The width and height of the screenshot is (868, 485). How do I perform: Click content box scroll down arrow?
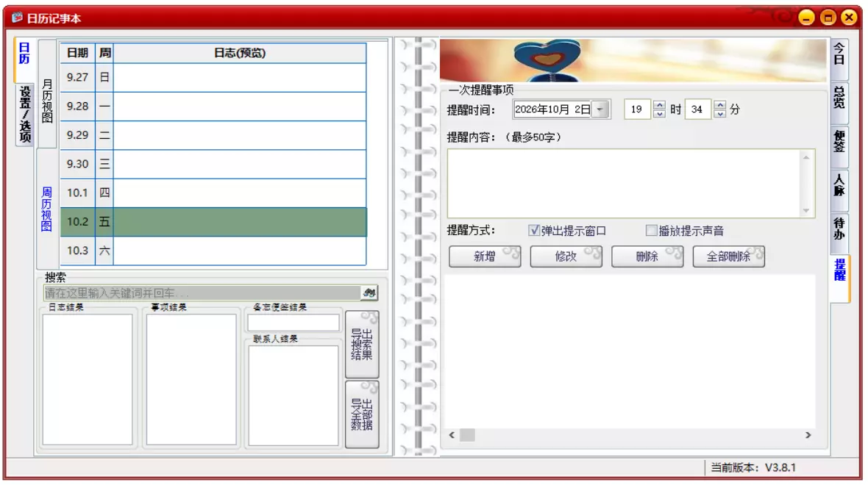pyautogui.click(x=806, y=210)
